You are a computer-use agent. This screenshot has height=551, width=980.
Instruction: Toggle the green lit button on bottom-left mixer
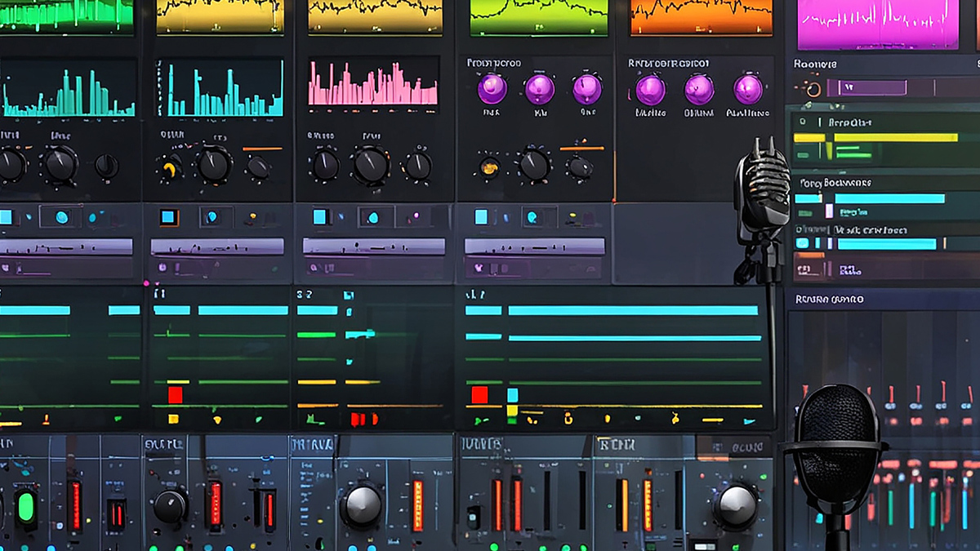coord(27,505)
